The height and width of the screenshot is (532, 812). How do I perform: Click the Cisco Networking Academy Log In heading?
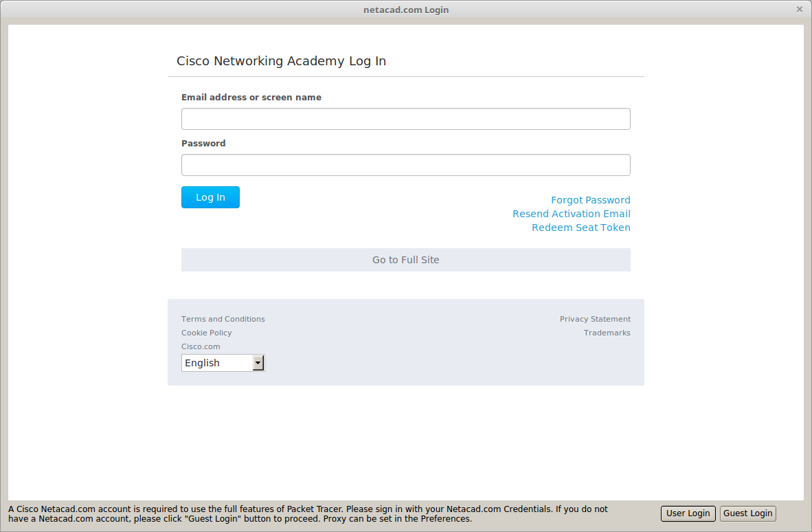tap(281, 61)
